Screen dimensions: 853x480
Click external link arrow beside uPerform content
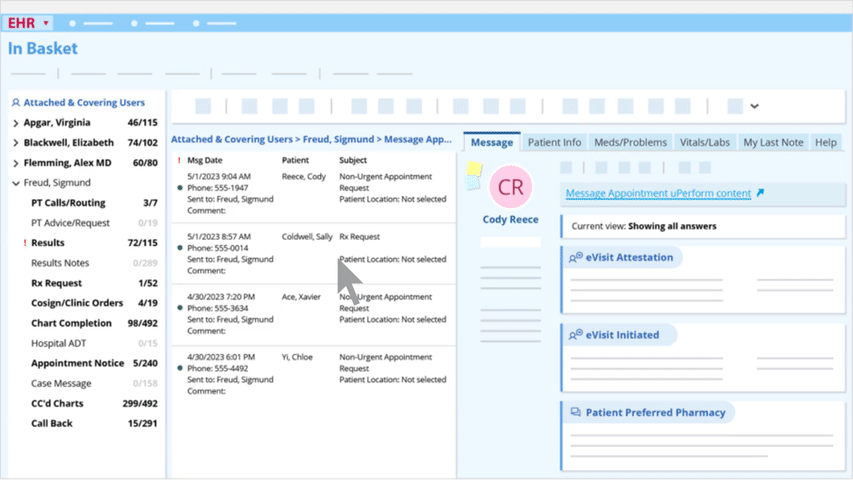[761, 193]
